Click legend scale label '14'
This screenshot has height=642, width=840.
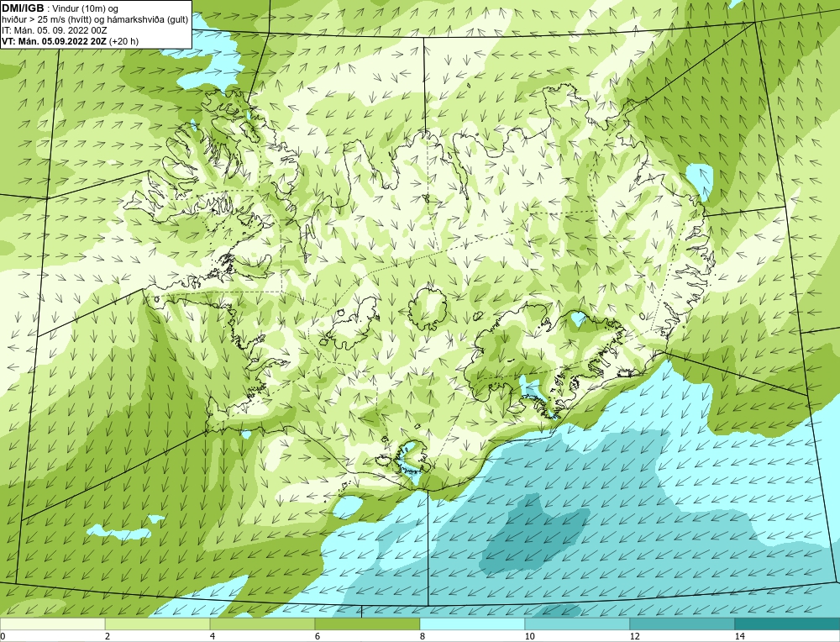740,636
